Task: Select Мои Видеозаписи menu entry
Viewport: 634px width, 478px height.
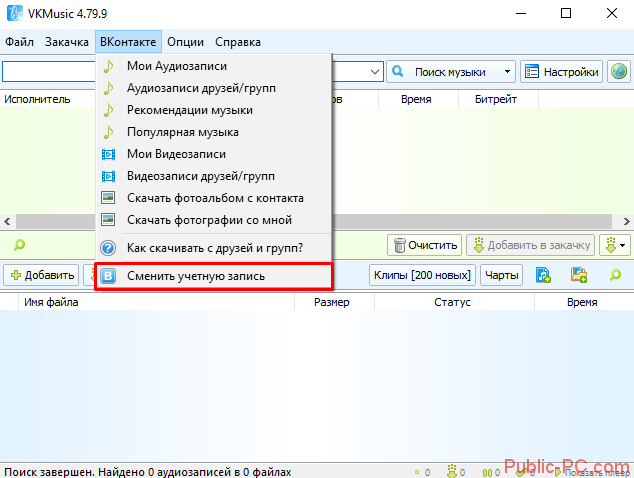Action: (x=213, y=154)
